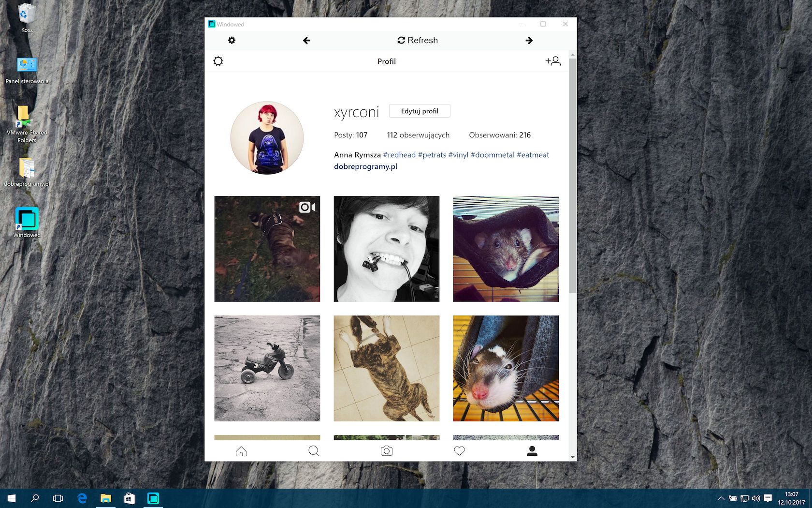Image resolution: width=812 pixels, height=508 pixels.
Task: Click the #redhead hashtag
Action: click(x=399, y=155)
